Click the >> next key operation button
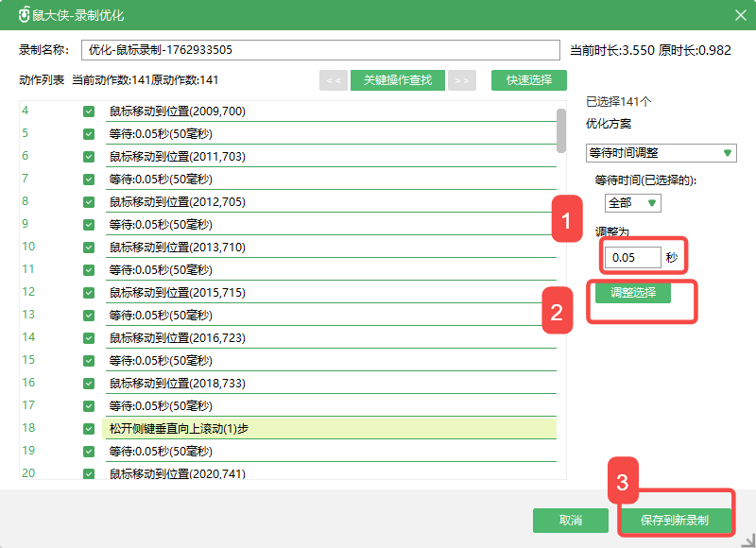Viewport: 756px width, 548px height. tap(461, 80)
